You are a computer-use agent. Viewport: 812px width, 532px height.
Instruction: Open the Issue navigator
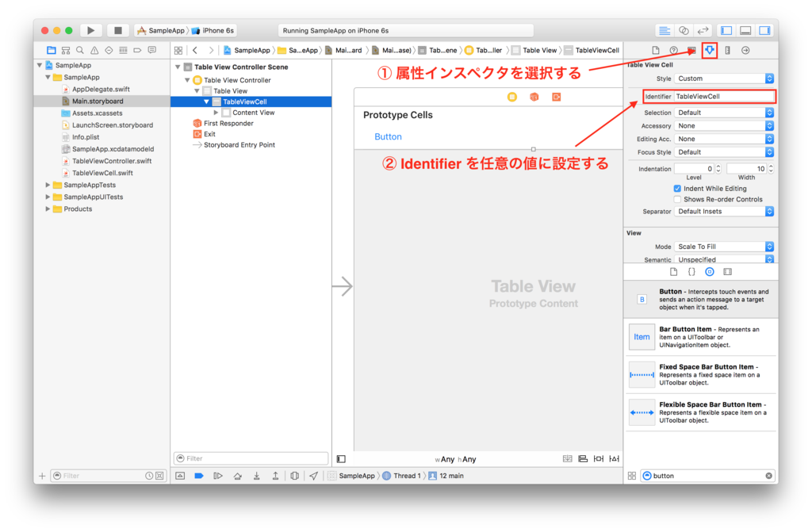click(x=94, y=50)
